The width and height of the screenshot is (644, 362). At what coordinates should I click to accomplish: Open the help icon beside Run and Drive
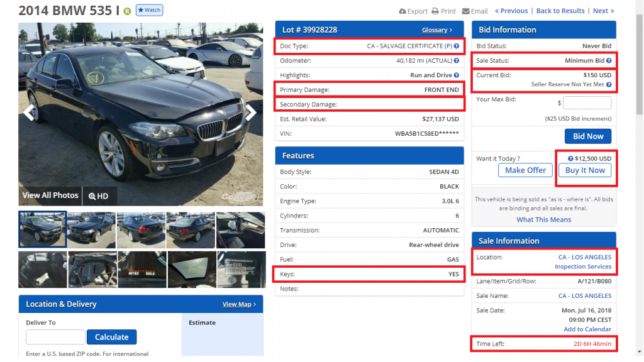457,75
